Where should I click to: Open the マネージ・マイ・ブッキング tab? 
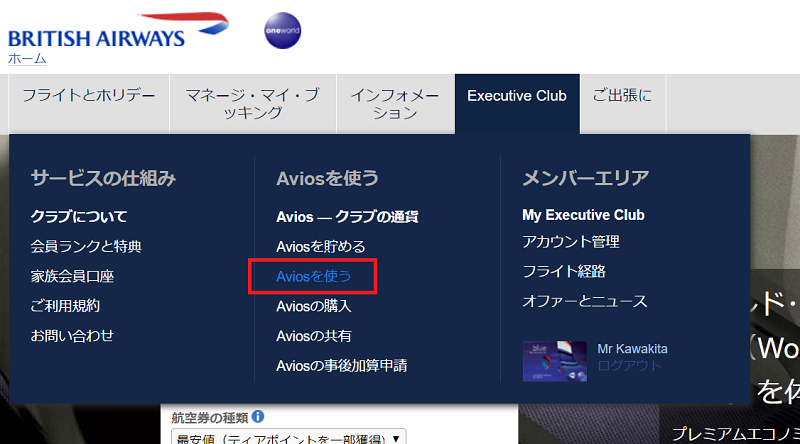click(x=253, y=104)
